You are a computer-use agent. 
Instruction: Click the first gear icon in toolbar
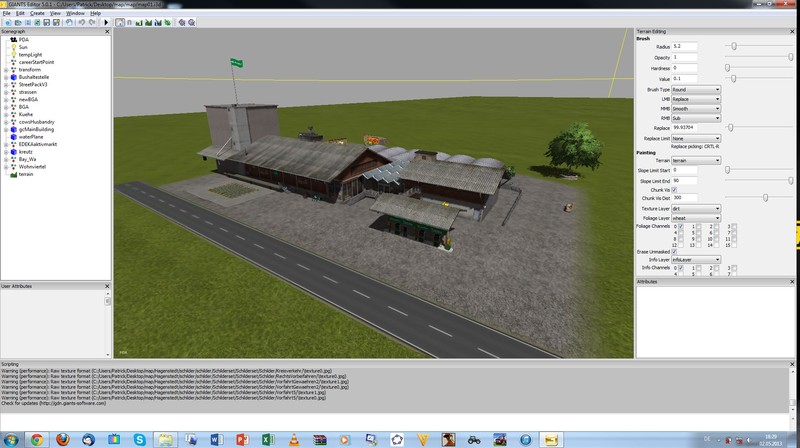tap(182, 22)
